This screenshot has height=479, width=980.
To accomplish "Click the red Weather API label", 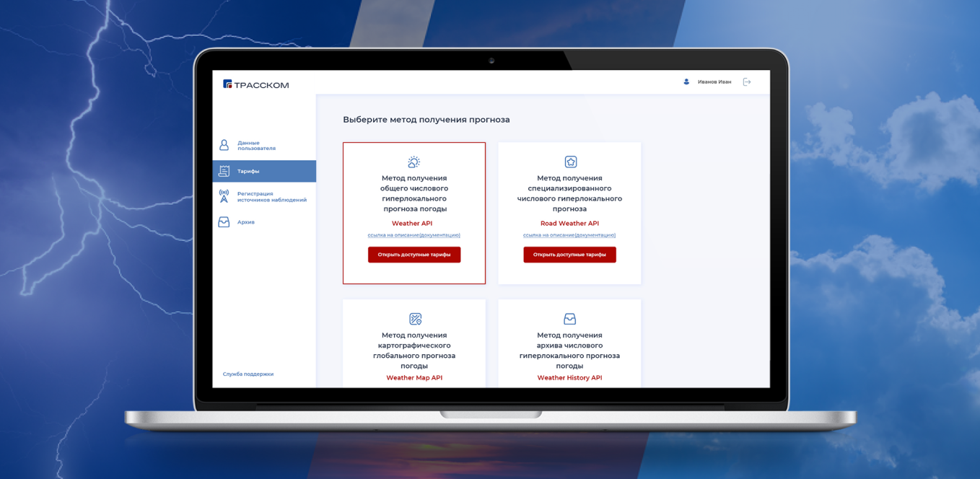I will (412, 224).
